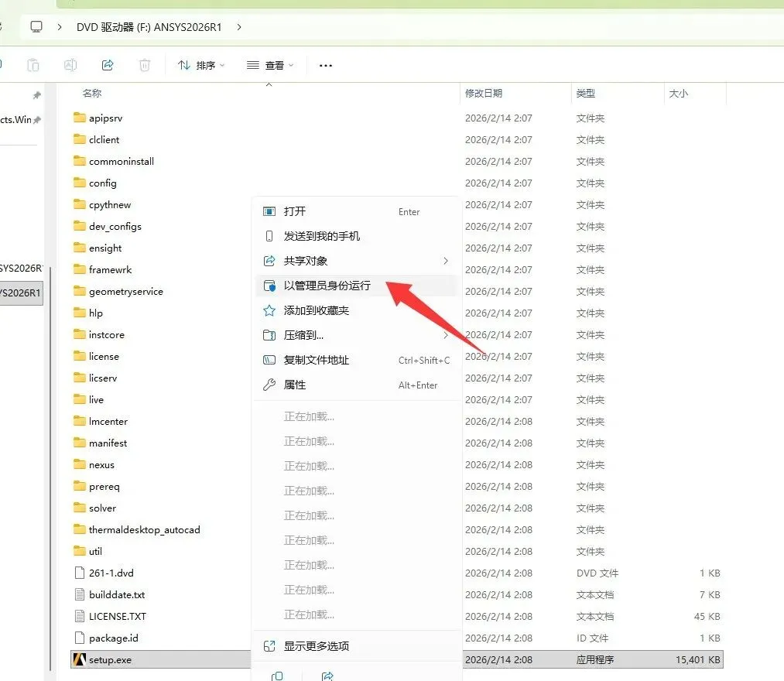Viewport: 784px width, 681px height.
Task: Click the copy icon at context menu bottom
Action: pos(276,676)
